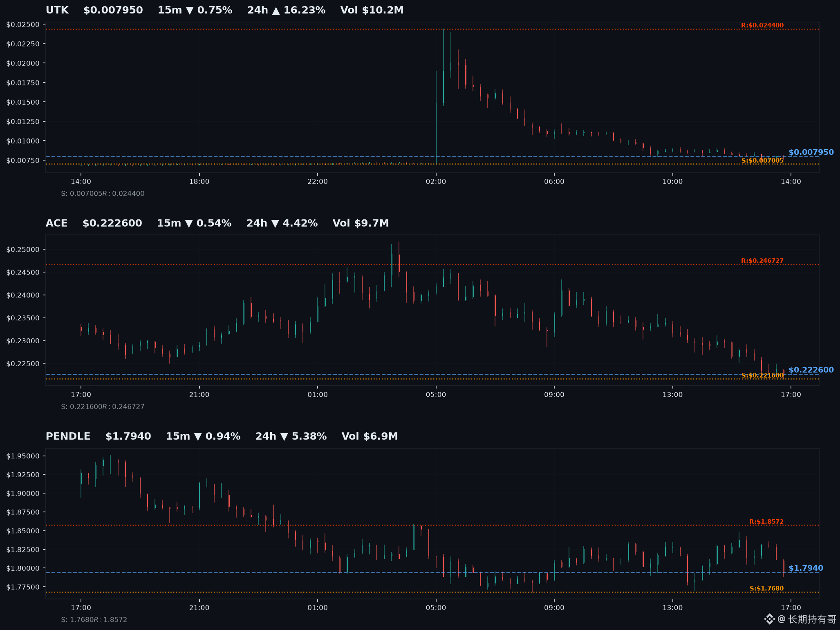Select the $1.80000 y-axis label
This screenshot has width=840, height=630.
pos(23,568)
